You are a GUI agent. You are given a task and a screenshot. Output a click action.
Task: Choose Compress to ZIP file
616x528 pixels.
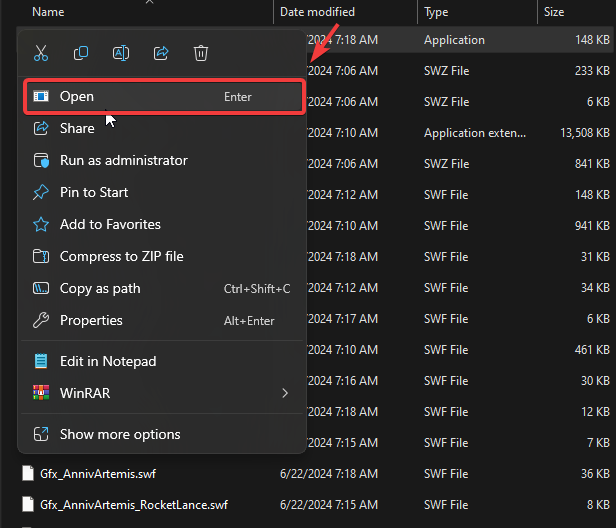coord(121,256)
